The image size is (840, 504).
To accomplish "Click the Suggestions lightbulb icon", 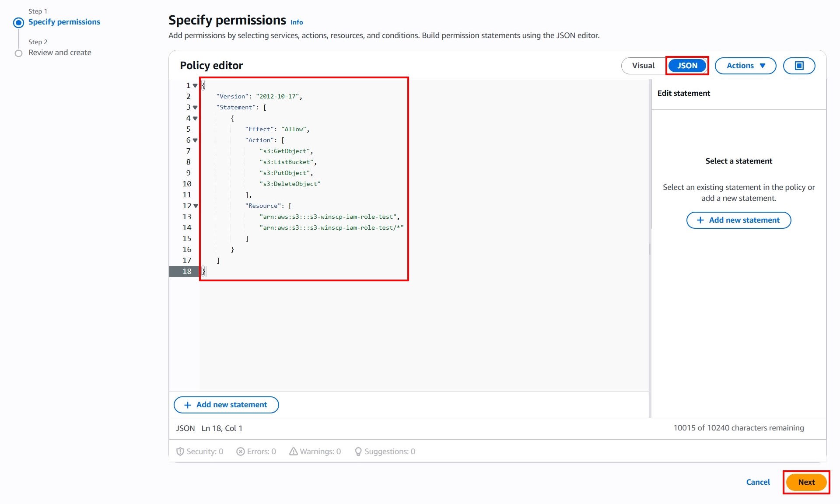I will pyautogui.click(x=358, y=451).
